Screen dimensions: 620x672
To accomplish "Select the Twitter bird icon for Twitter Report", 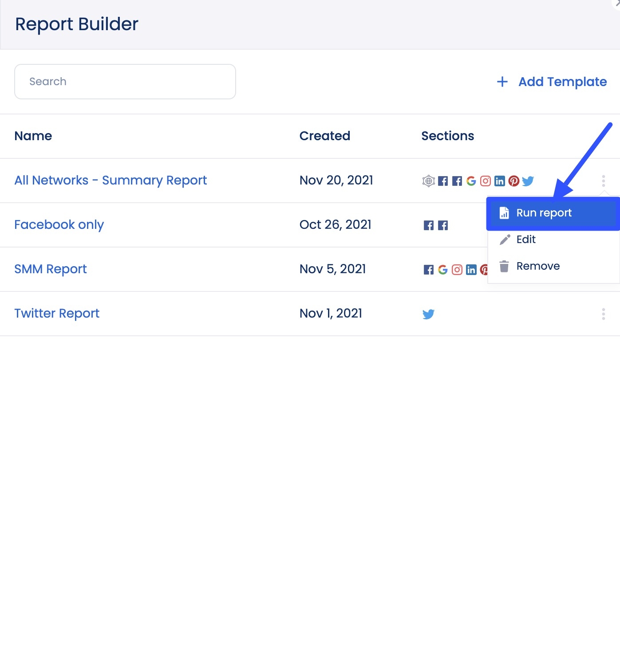I will [429, 314].
